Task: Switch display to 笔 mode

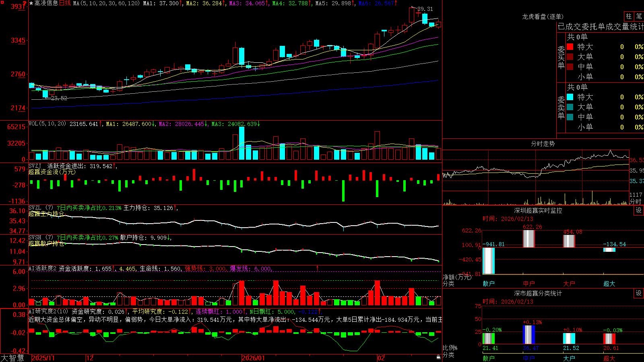Action: (x=639, y=16)
